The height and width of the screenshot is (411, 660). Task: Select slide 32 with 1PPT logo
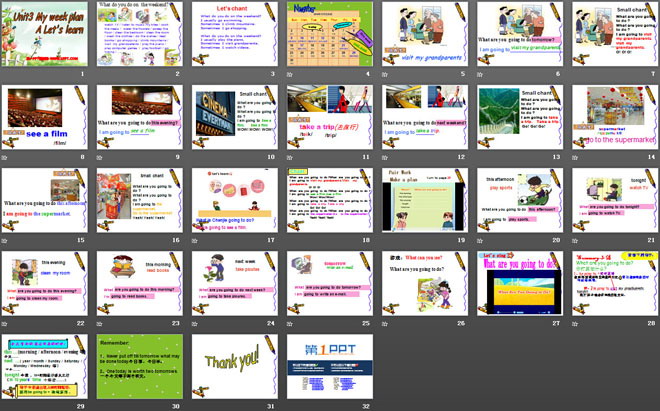tap(330, 366)
